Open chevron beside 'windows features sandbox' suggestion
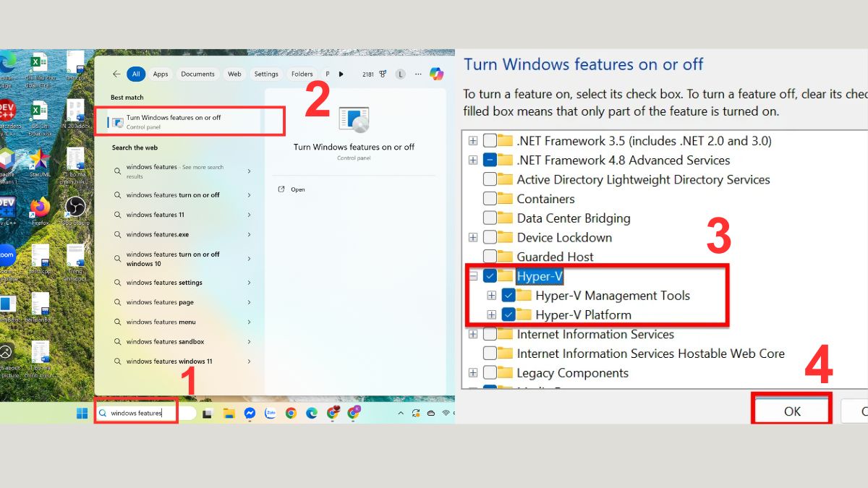868x488 pixels. [x=249, y=342]
